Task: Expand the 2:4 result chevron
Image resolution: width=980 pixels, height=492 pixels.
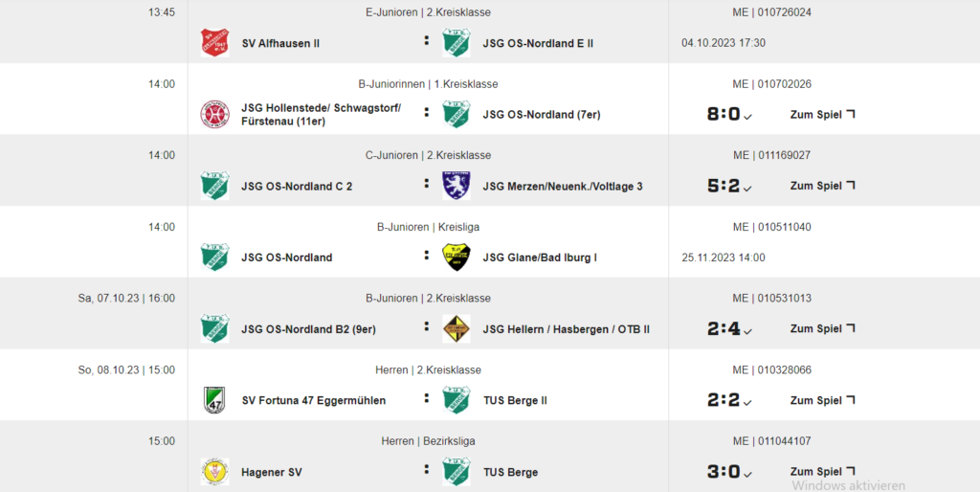Action: pyautogui.click(x=748, y=331)
